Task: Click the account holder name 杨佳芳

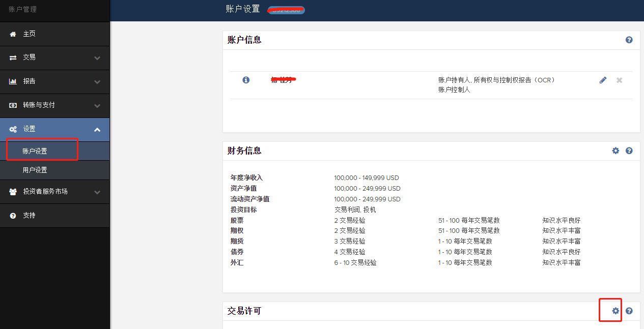Action: coord(284,80)
